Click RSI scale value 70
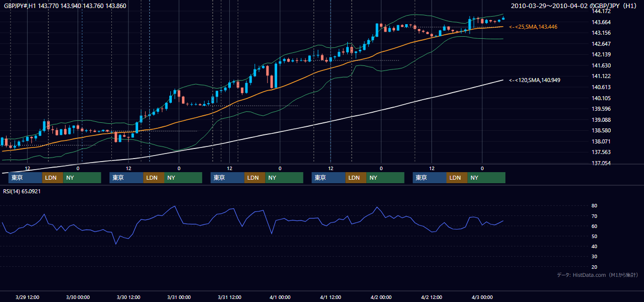 594,216
